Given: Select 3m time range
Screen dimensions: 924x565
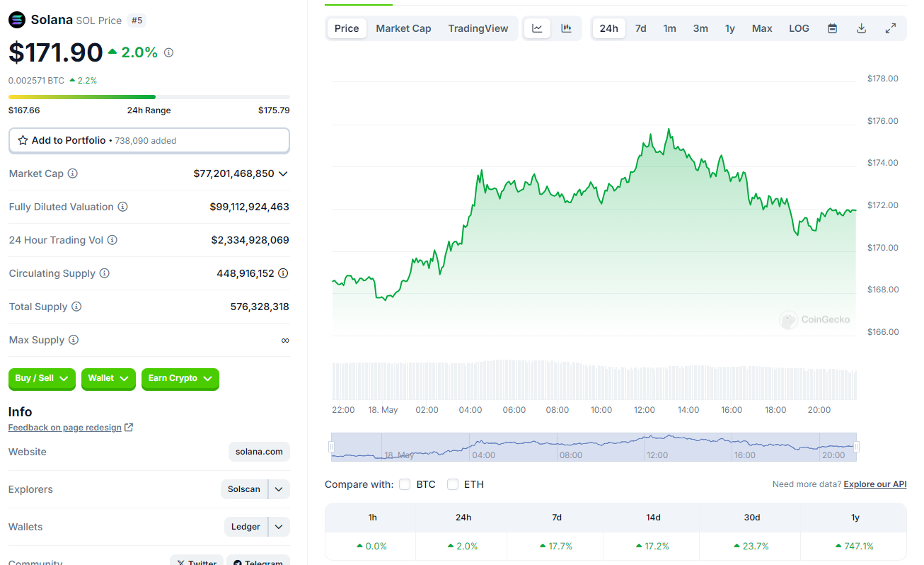Looking at the screenshot, I should click(700, 28).
